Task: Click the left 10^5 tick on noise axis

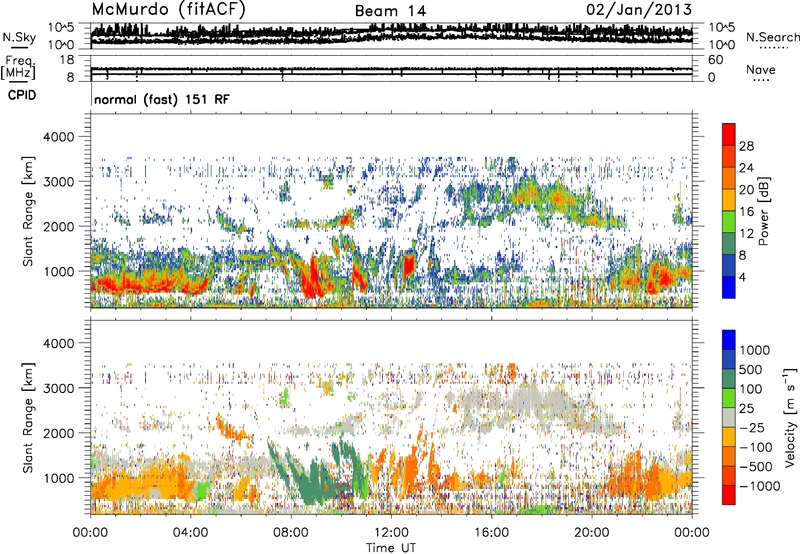Action: [x=61, y=27]
